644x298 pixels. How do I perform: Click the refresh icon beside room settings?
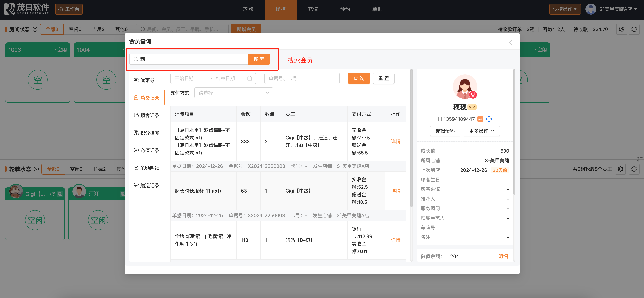tap(634, 29)
